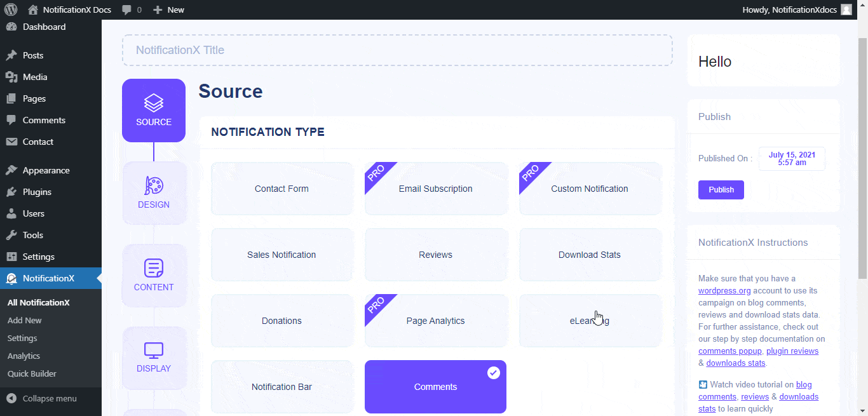The image size is (868, 416).
Task: Choose the Reviews notification type
Action: tap(436, 255)
